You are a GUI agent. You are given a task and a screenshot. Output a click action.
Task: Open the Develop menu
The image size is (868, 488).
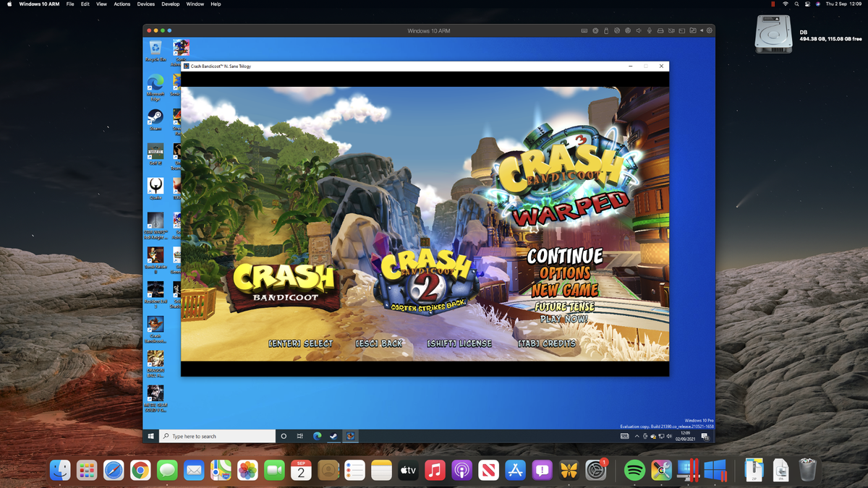171,4
